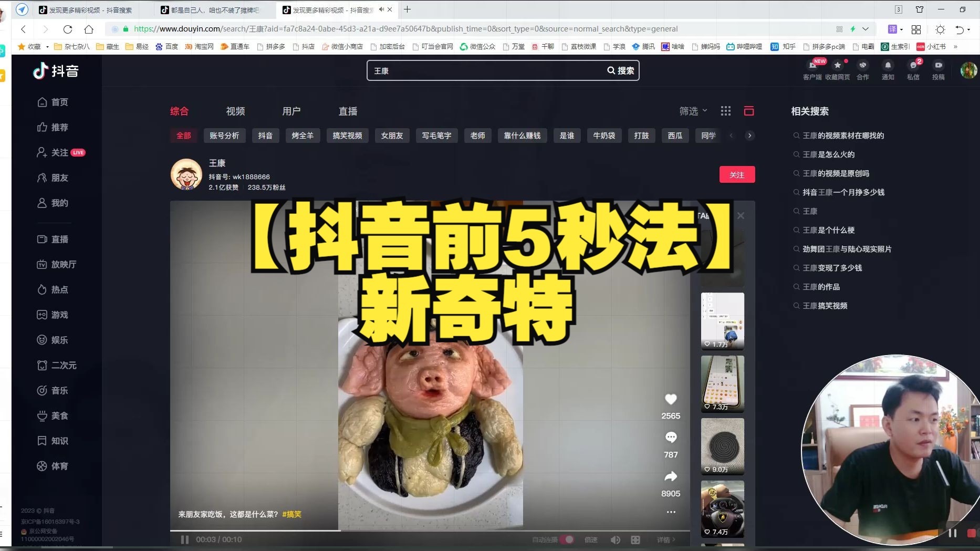
Task: Open 知识 in the sidebar
Action: (x=53, y=441)
